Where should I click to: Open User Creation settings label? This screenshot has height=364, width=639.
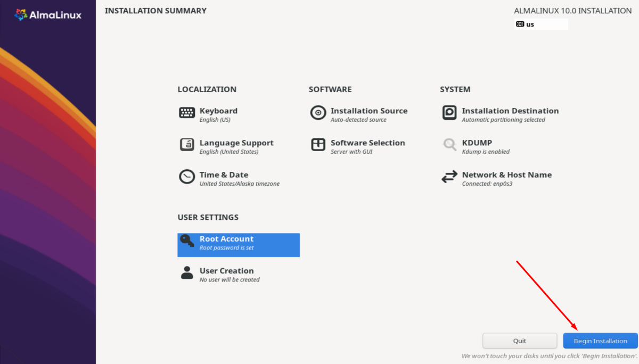226,271
